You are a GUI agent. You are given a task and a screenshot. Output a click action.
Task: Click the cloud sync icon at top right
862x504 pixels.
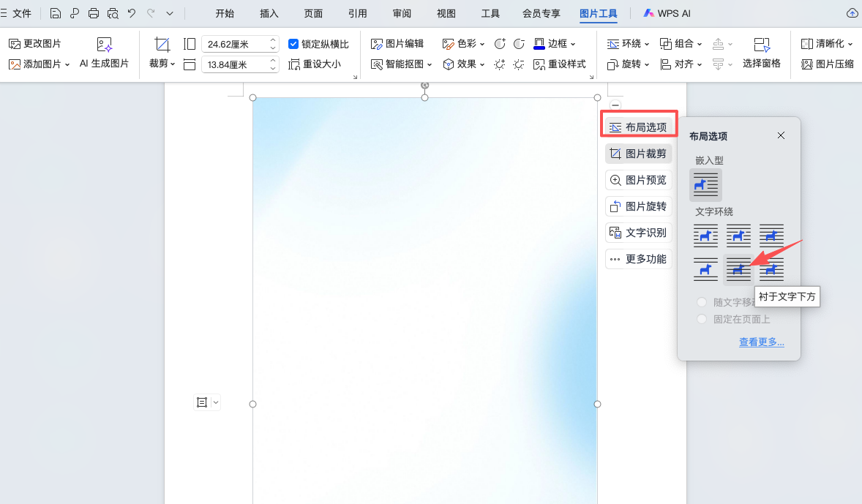tap(852, 13)
